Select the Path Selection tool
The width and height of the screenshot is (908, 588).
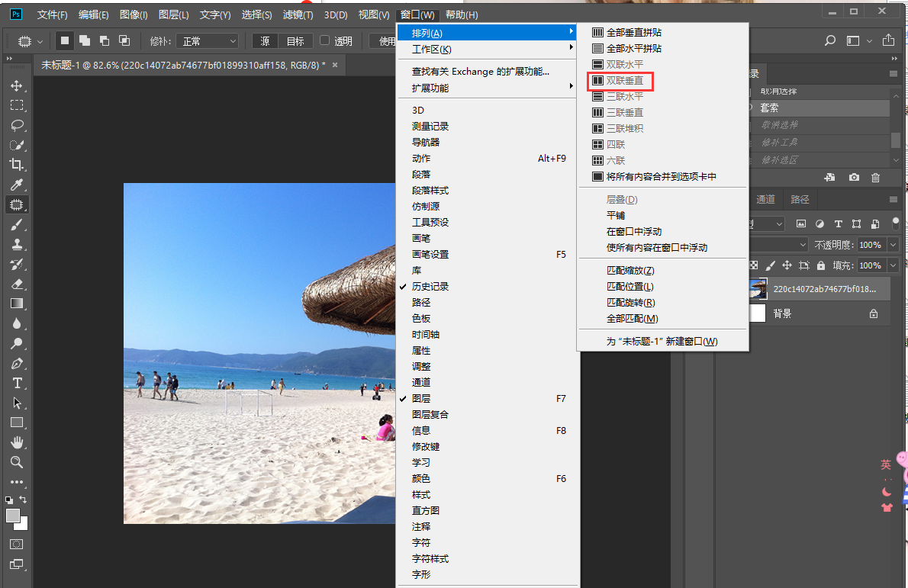click(17, 403)
